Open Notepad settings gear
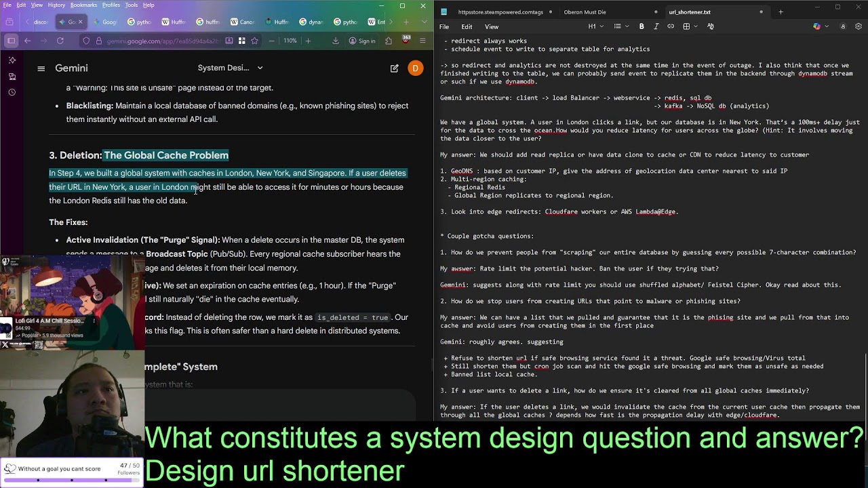This screenshot has width=868, height=488. pyautogui.click(x=859, y=26)
